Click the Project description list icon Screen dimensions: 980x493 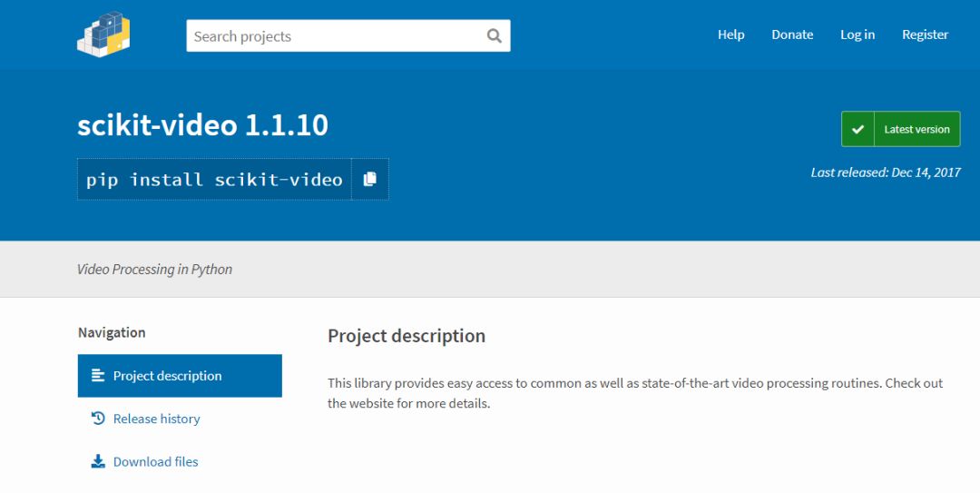tap(98, 375)
